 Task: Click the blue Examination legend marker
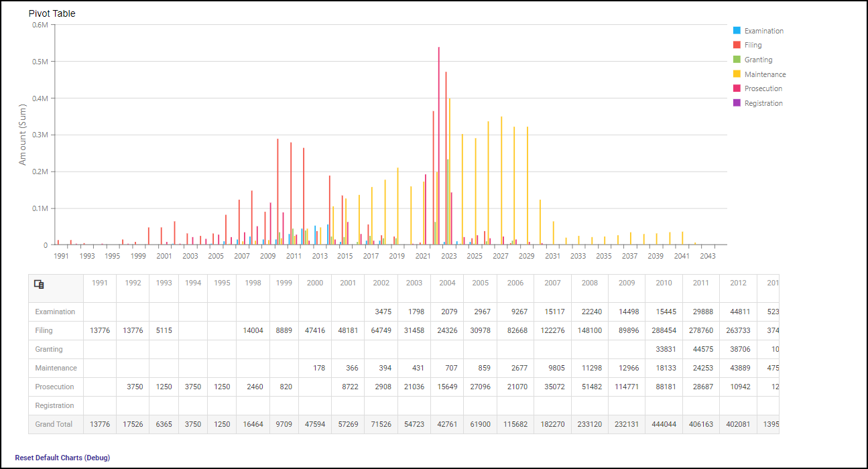[x=737, y=31]
